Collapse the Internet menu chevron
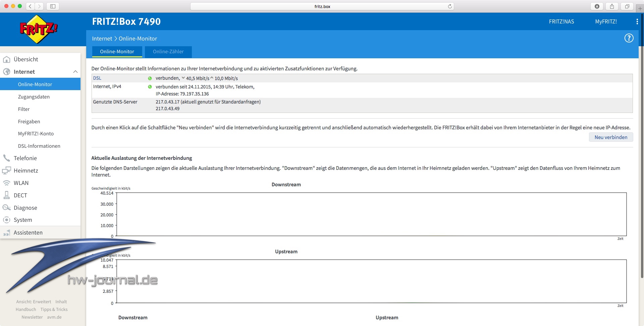 coord(75,72)
